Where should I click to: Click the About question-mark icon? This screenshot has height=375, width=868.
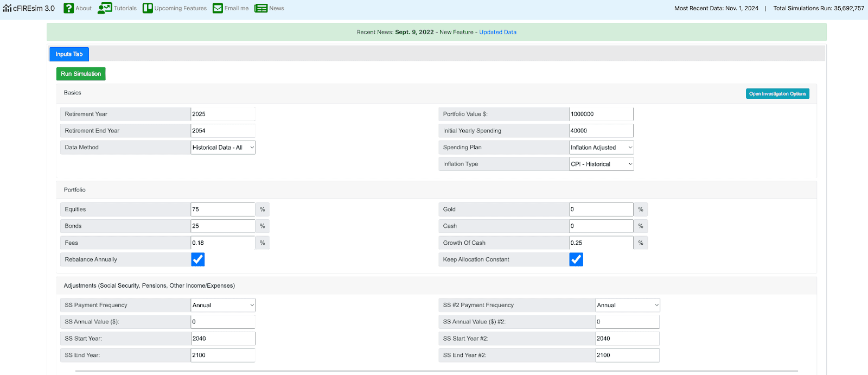[x=68, y=8]
